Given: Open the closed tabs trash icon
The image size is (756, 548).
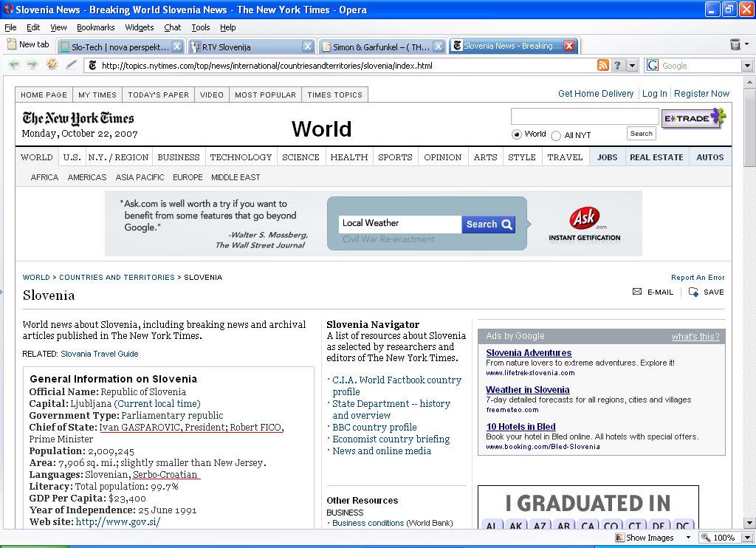Looking at the screenshot, I should 735,44.
